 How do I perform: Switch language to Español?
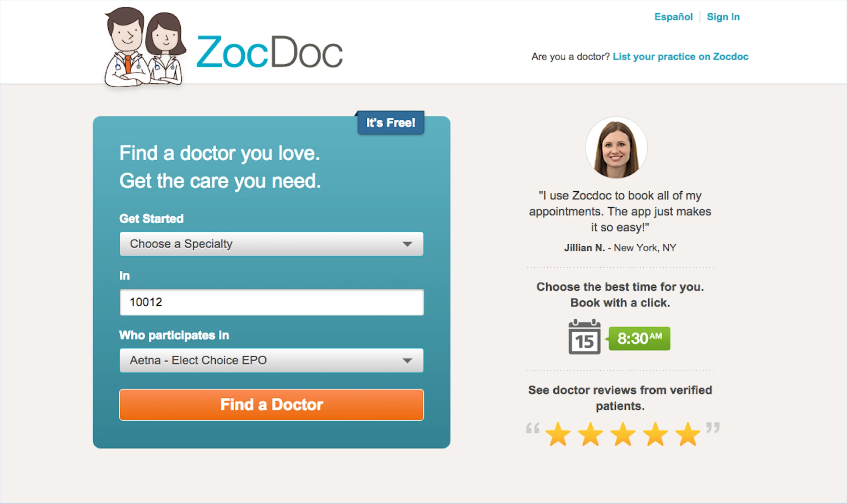pos(673,17)
